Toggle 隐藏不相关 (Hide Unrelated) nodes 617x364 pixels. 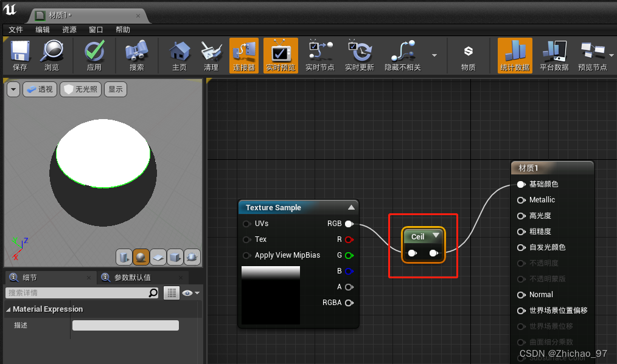point(402,55)
